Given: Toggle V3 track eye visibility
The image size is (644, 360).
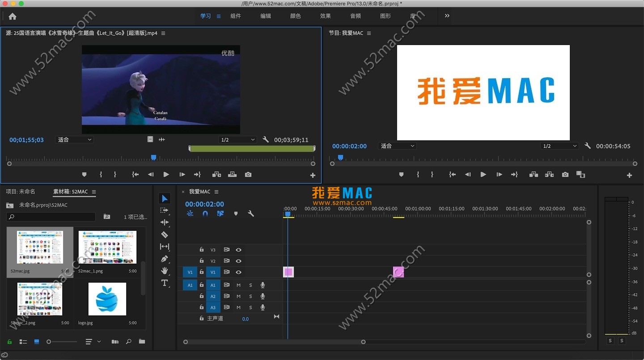Looking at the screenshot, I should [x=238, y=250].
